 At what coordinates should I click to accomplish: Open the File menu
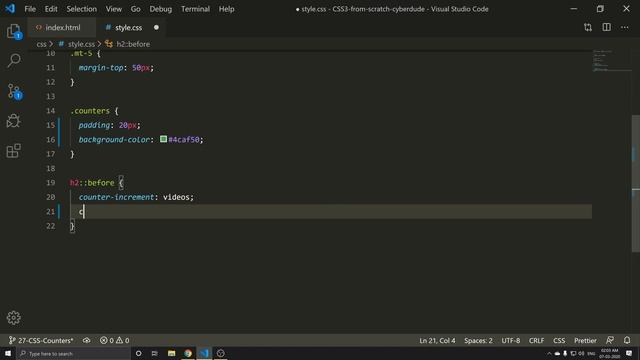tap(30, 9)
